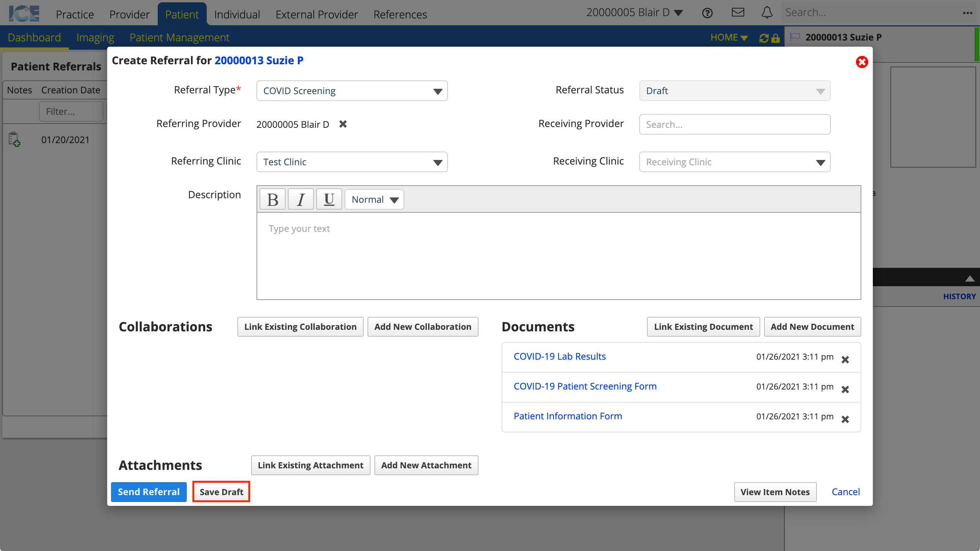The width and height of the screenshot is (980, 551).
Task: Click the yellow lock icon
Action: coord(775,38)
